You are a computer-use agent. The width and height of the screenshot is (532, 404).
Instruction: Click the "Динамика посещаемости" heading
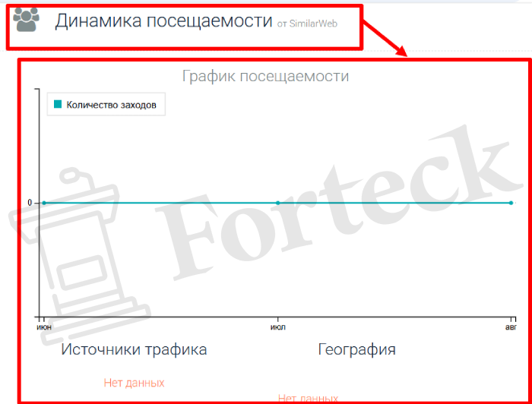tap(163, 21)
